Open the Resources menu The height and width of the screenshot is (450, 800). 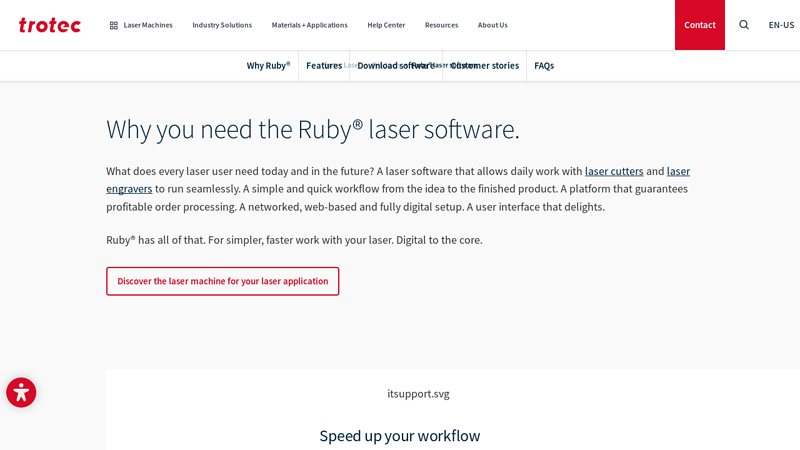441,25
